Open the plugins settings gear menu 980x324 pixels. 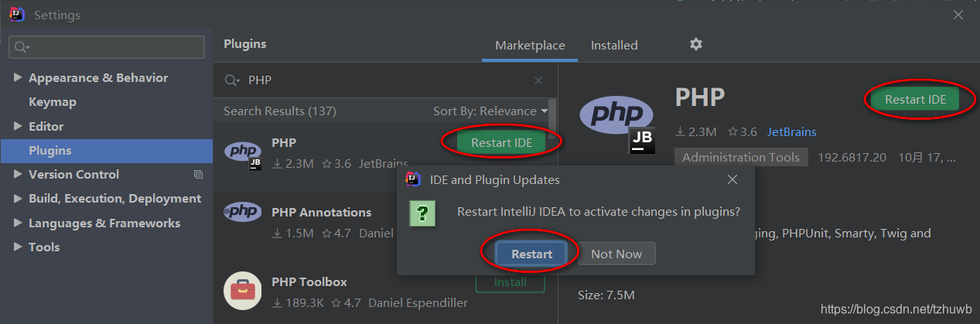coord(696,44)
